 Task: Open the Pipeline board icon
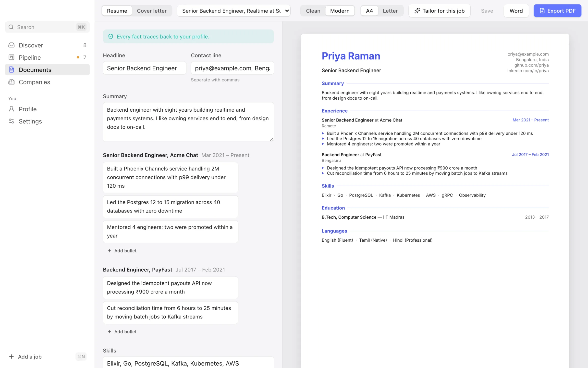click(11, 57)
